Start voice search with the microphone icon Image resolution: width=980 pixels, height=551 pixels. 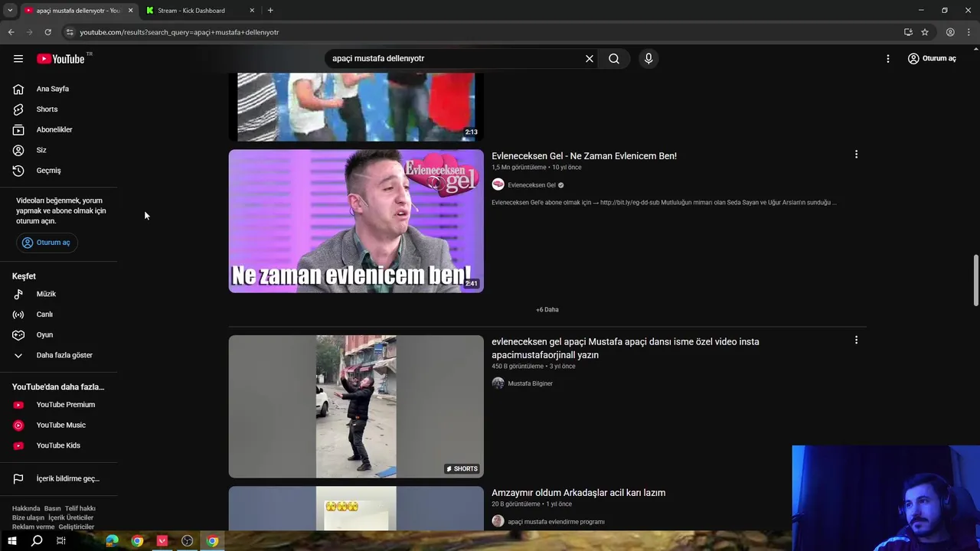click(648, 59)
